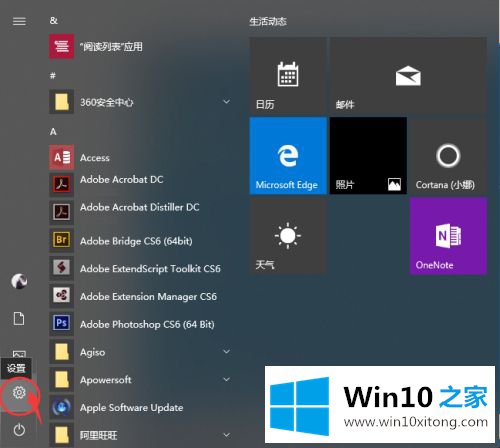Viewport: 500px width, 448px height.
Task: Click the "Adobe ExtendScript Toolkit CS6" label
Action: pos(150,269)
